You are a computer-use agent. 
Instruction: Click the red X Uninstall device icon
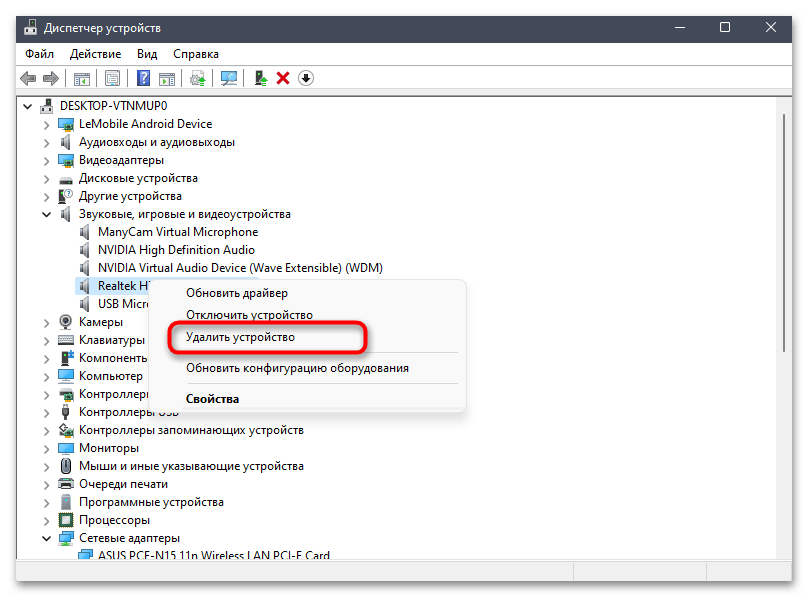coord(283,78)
